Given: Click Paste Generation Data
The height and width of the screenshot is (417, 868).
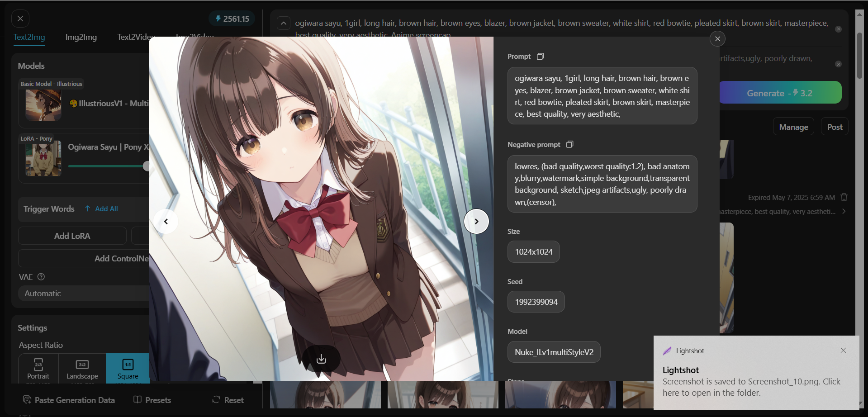Looking at the screenshot, I should [x=69, y=400].
